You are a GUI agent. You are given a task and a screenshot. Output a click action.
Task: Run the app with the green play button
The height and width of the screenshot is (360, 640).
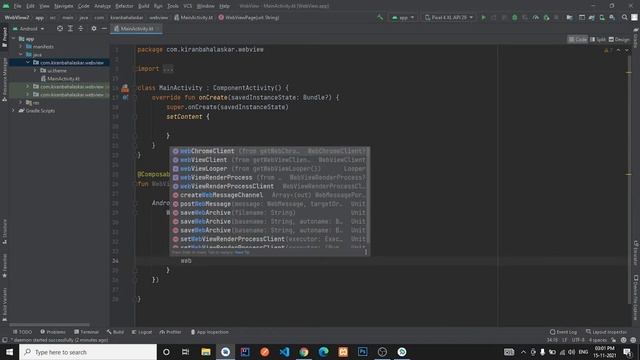coord(484,18)
